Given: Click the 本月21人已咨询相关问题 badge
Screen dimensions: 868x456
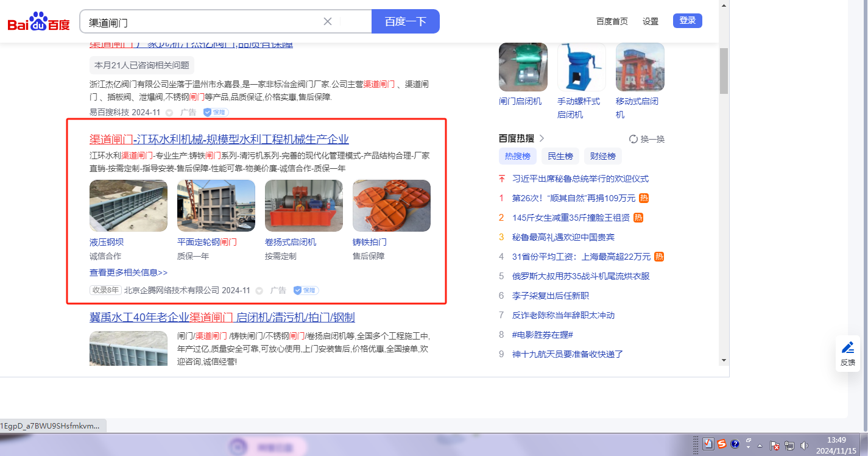Looking at the screenshot, I should click(142, 65).
